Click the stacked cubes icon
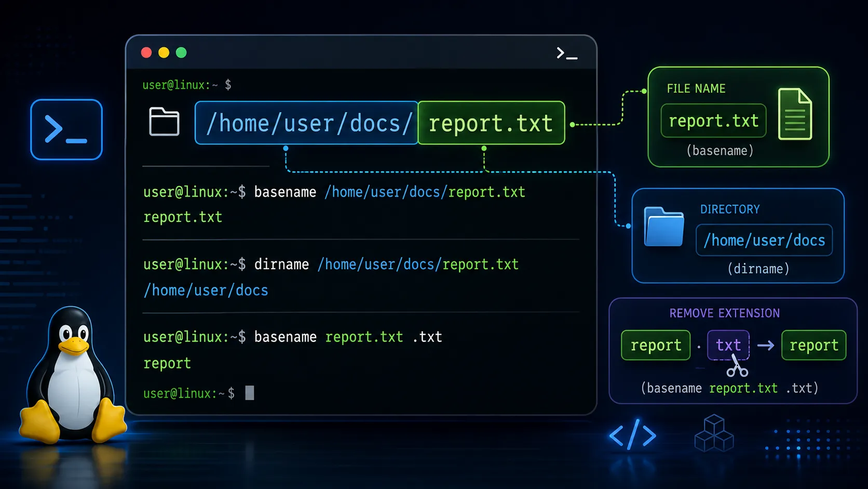The height and width of the screenshot is (489, 868). [x=714, y=433]
